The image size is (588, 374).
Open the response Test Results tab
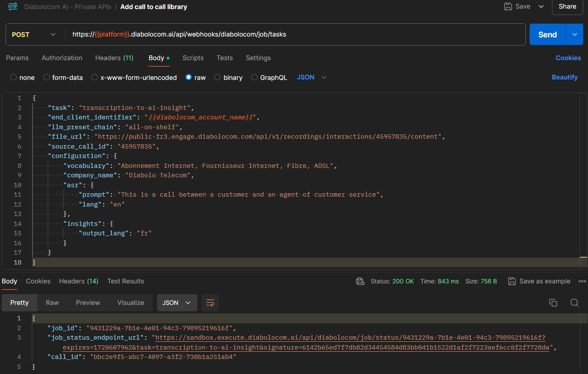[x=125, y=281]
